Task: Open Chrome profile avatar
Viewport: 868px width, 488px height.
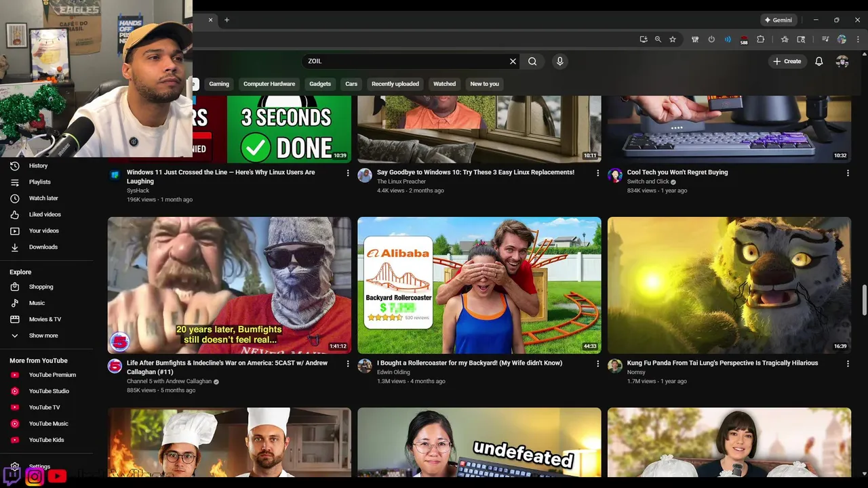Action: tap(842, 39)
